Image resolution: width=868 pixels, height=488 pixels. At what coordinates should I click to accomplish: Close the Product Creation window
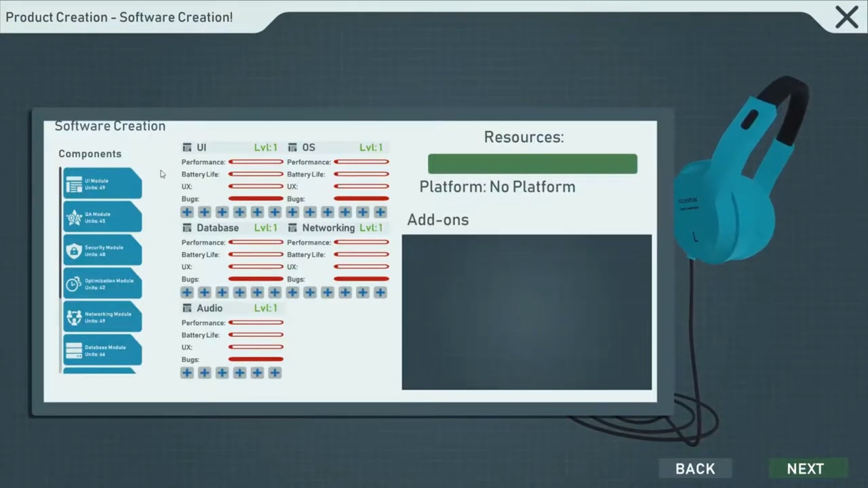click(x=846, y=17)
